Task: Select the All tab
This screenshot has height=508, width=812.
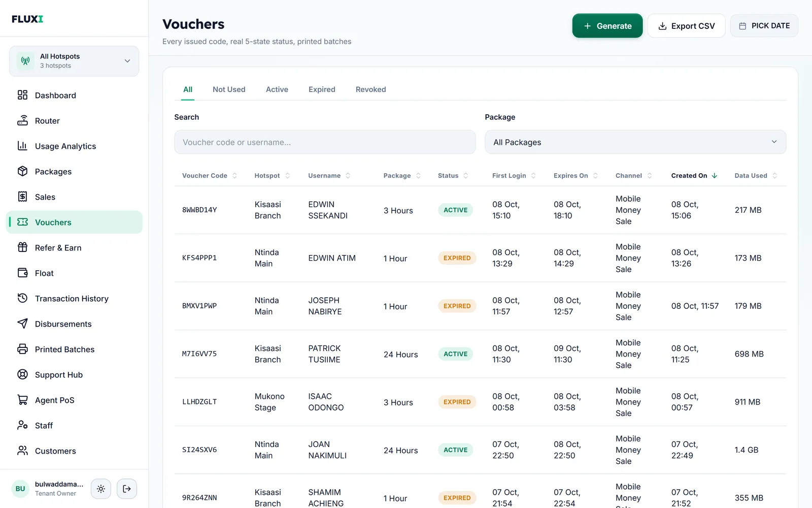Action: click(188, 89)
